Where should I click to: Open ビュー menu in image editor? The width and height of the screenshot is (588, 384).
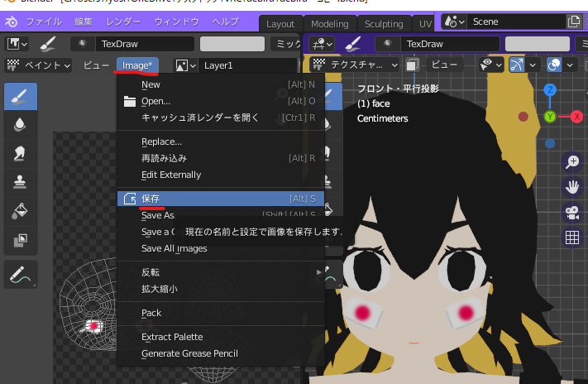[96, 65]
